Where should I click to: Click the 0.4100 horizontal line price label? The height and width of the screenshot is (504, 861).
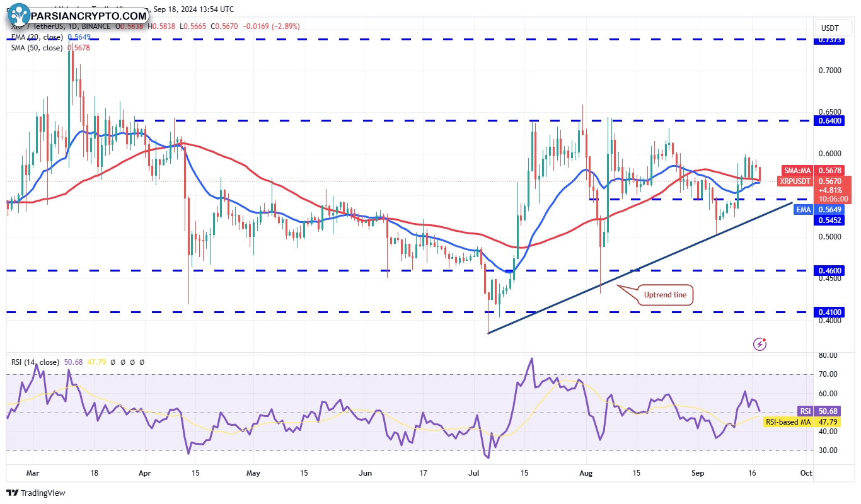829,312
